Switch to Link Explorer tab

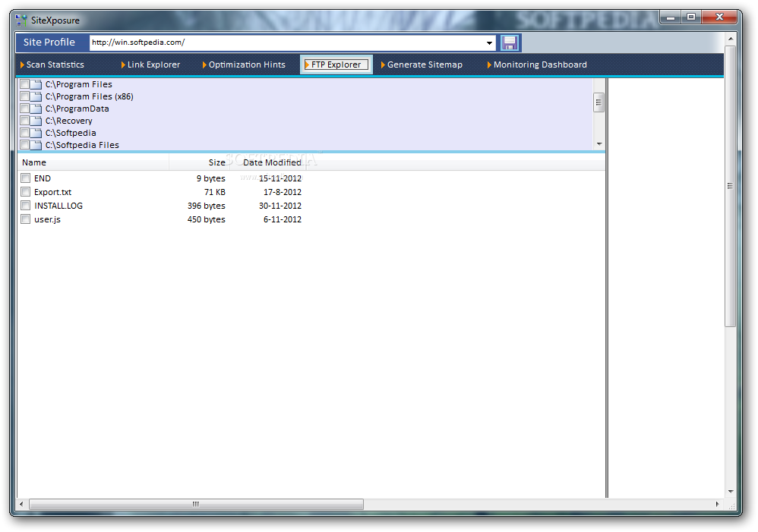[x=150, y=65]
